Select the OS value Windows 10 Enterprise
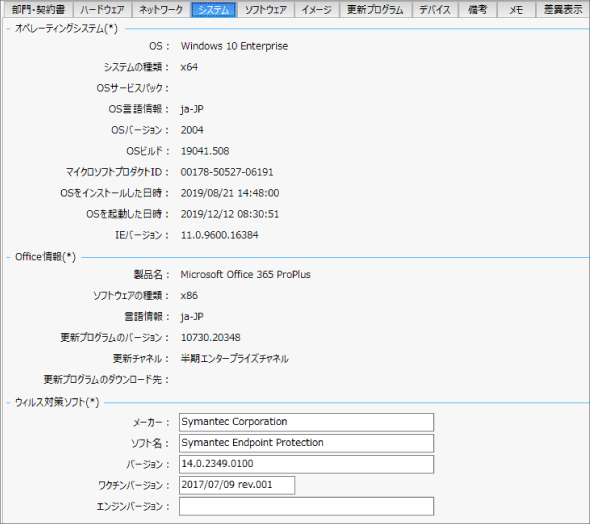Viewport: 590px width, 524px height. [234, 46]
